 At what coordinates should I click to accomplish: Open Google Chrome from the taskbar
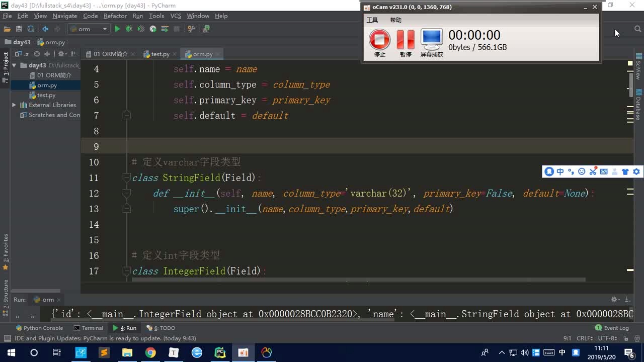150,353
